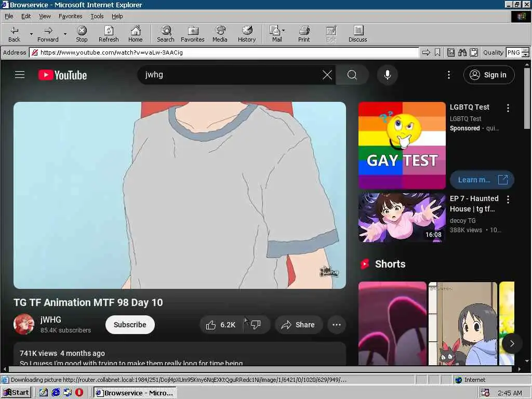Viewport: 532px width, 399px height.
Task: Click the Learn more ad button
Action: coord(482,180)
